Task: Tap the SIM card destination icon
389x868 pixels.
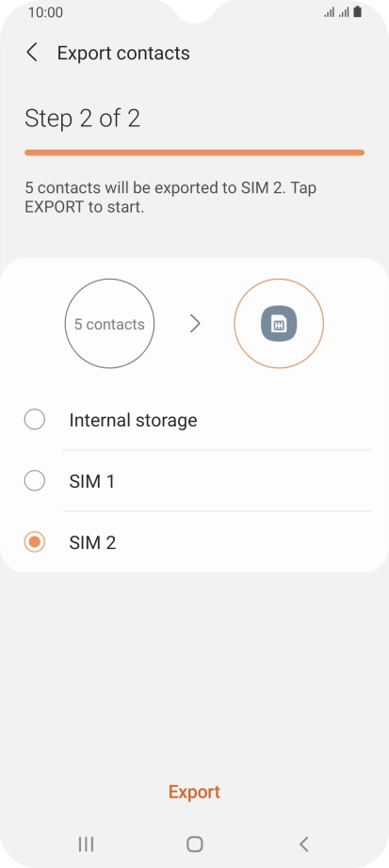Action: (x=279, y=324)
